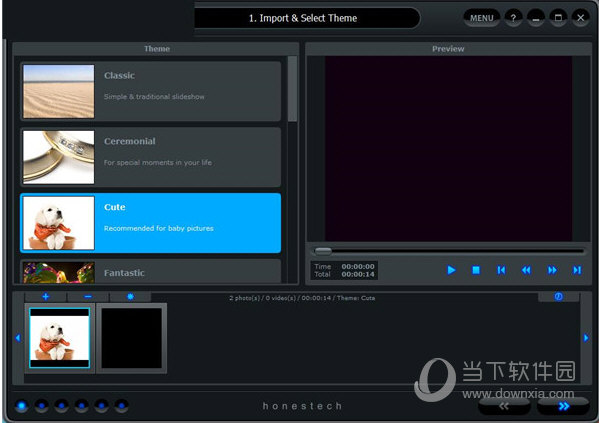Go to step four indicator dot

[81, 406]
